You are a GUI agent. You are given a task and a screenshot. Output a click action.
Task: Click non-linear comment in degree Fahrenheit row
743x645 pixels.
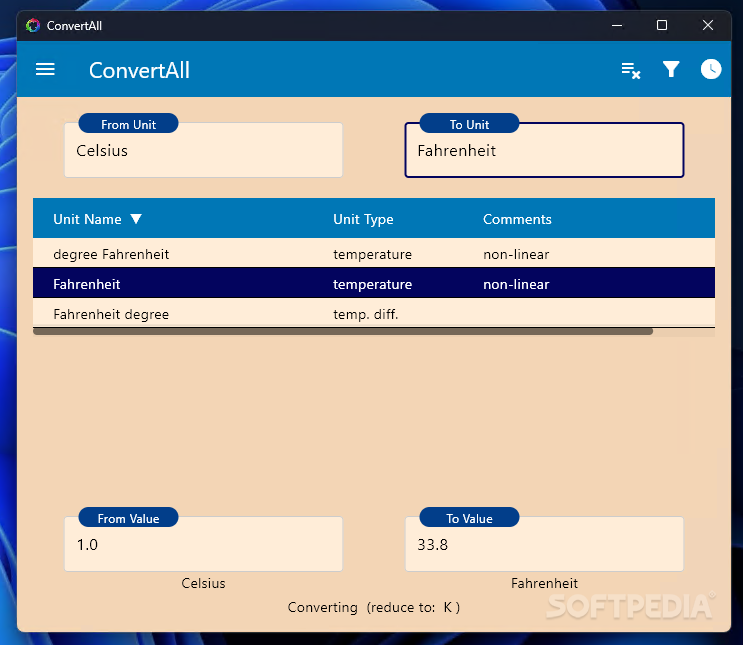[x=516, y=254]
